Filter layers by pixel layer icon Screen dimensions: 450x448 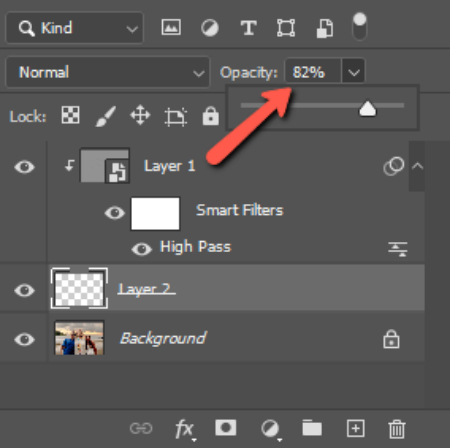[x=171, y=27]
